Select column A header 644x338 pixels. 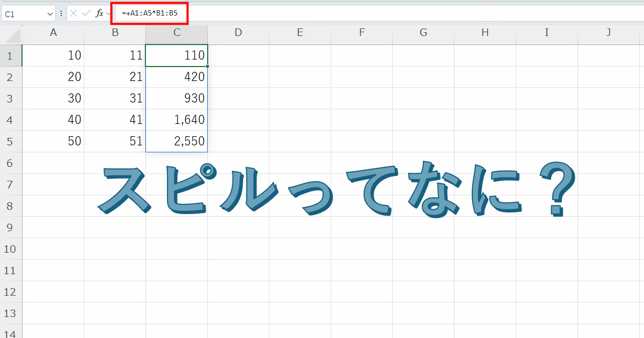[53, 33]
